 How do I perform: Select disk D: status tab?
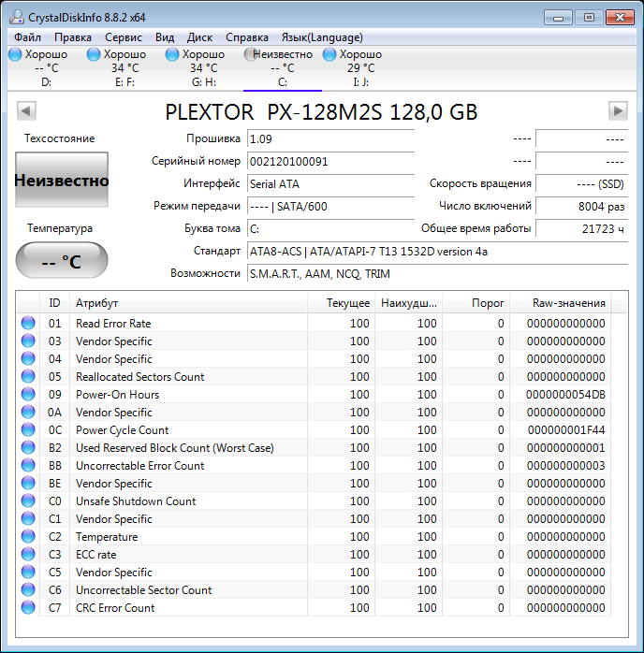click(46, 68)
